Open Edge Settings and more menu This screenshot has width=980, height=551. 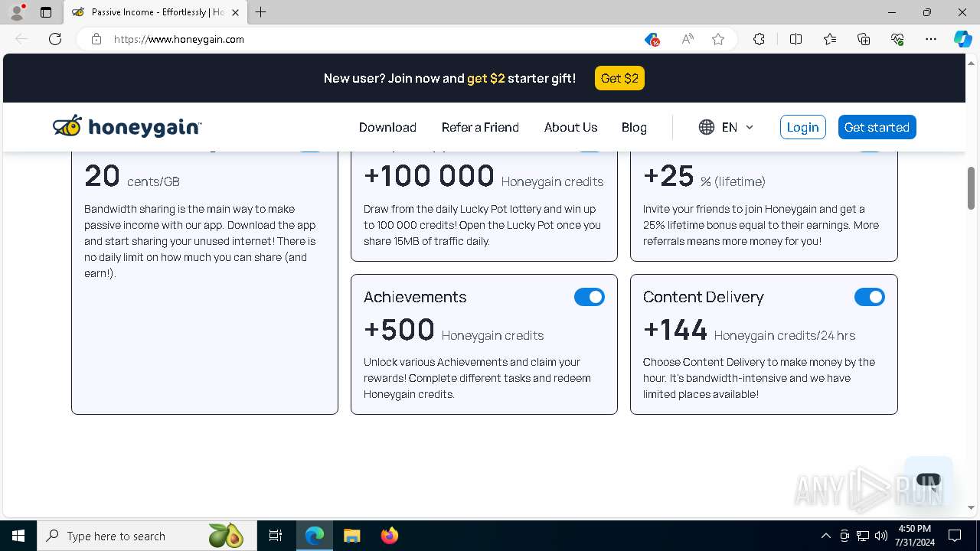tap(931, 39)
